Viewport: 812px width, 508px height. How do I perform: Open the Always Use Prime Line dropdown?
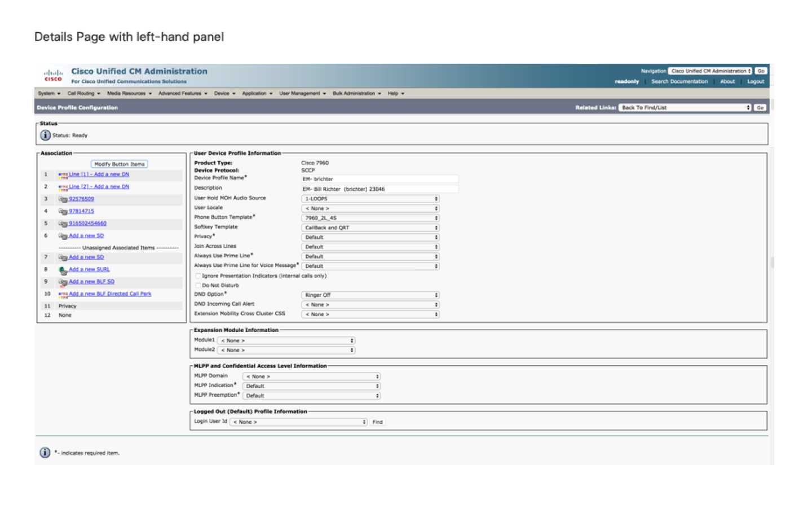pyautogui.click(x=370, y=256)
